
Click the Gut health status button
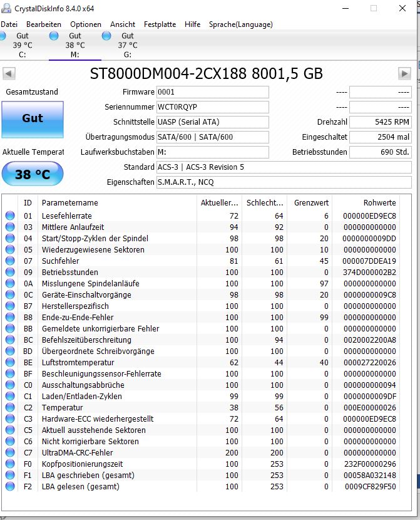pos(33,120)
